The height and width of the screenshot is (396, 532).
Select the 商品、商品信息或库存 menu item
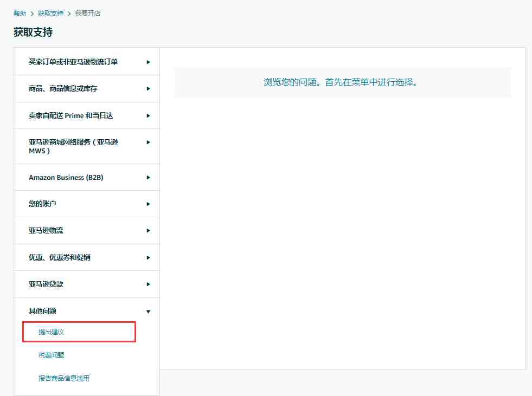point(63,89)
